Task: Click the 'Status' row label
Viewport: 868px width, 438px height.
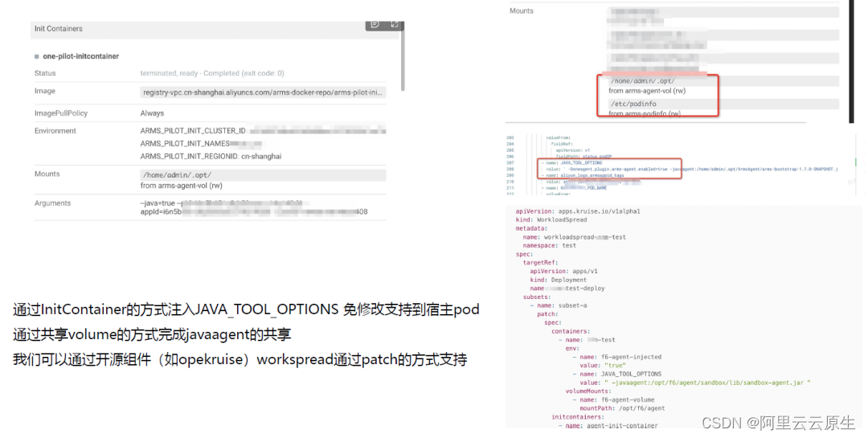Action: (x=45, y=73)
